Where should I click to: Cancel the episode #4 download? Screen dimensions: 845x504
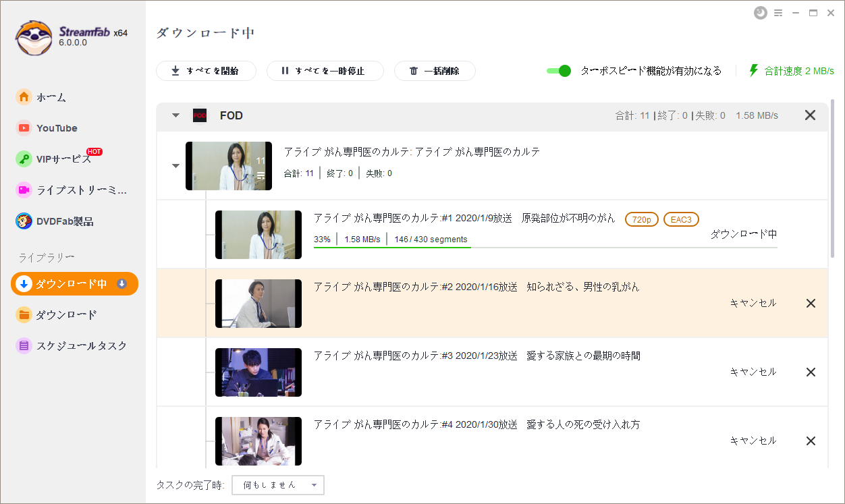[x=753, y=441]
